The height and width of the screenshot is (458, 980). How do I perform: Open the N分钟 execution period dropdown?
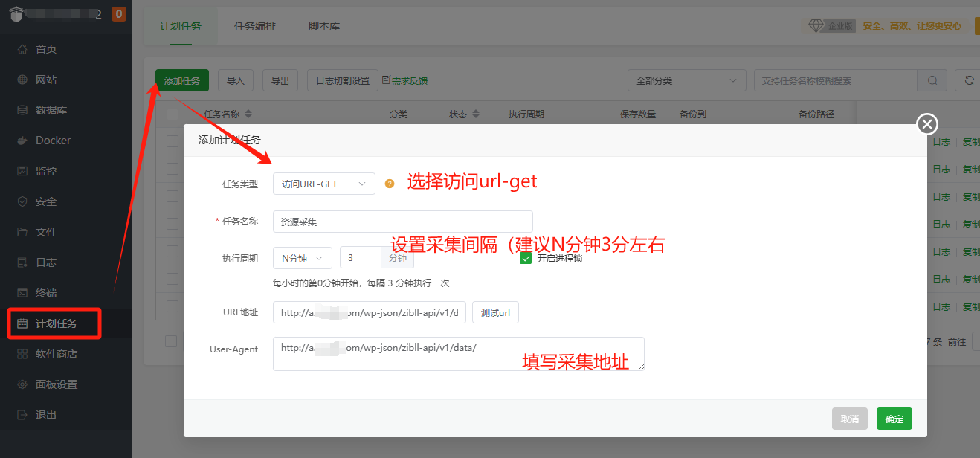click(302, 257)
